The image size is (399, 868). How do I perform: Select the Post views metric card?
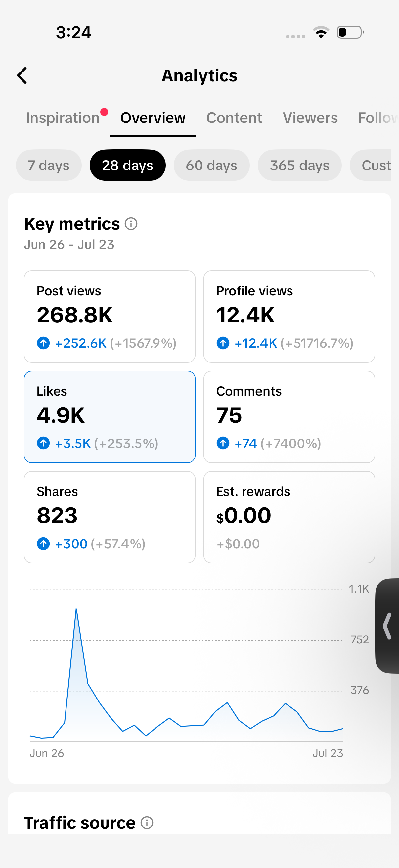110,317
